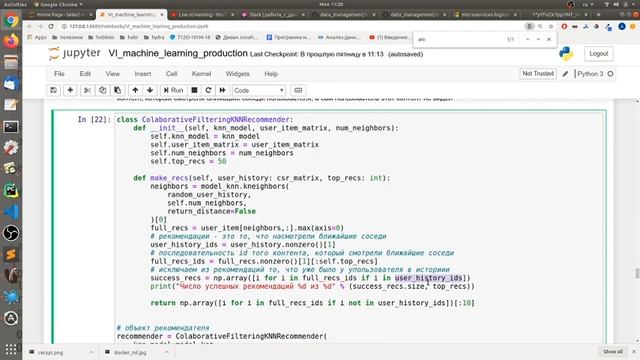
Task: Open the Cell menu
Action: coord(171,74)
